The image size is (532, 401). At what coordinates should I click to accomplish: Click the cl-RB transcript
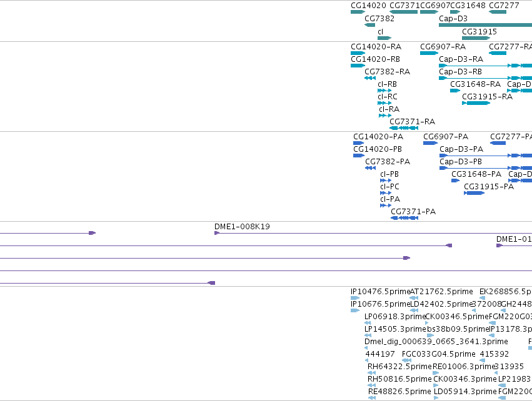(384, 91)
